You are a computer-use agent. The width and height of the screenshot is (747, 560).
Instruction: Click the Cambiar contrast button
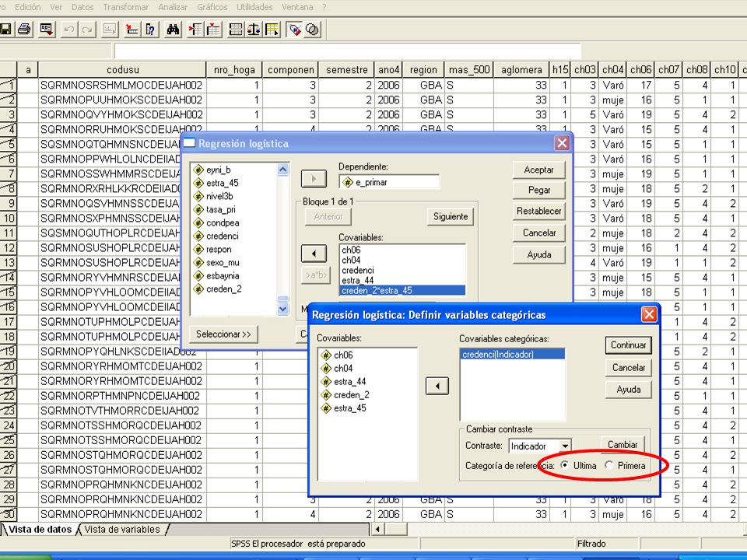pos(622,444)
